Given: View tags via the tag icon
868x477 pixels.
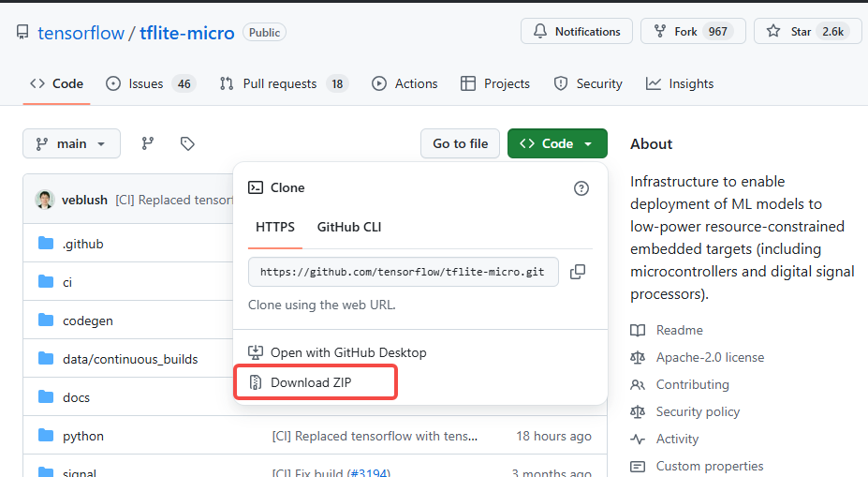Looking at the screenshot, I should point(187,143).
